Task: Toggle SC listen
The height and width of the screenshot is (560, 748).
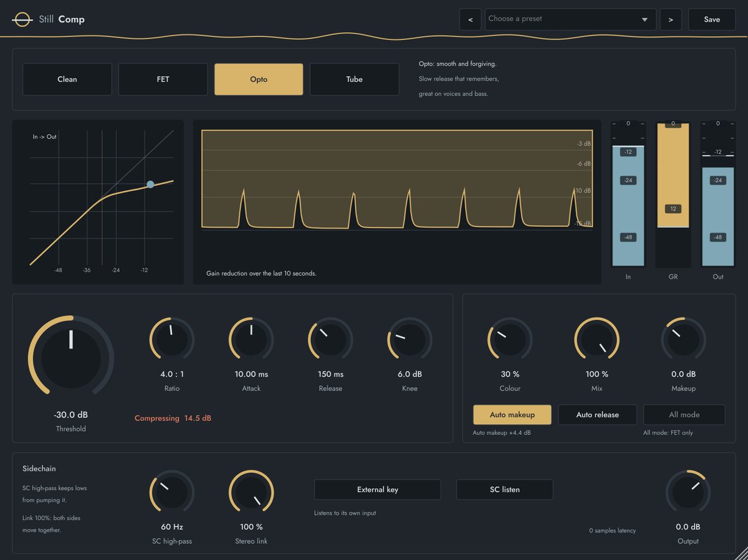Action: 505,490
